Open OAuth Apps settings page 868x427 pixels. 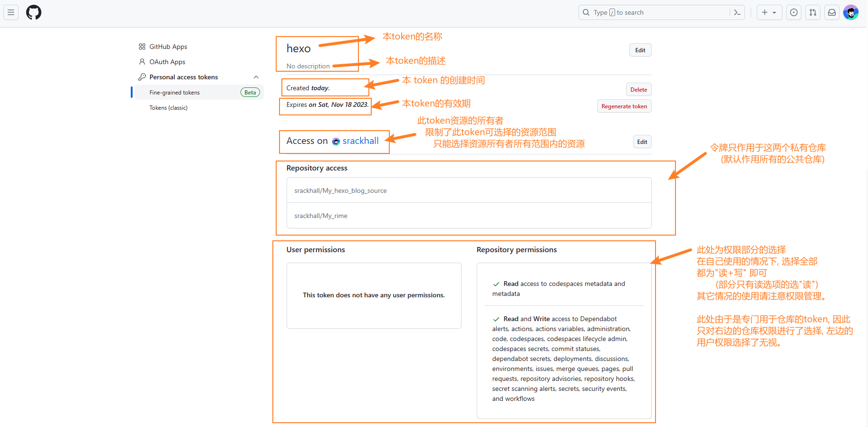click(x=167, y=62)
